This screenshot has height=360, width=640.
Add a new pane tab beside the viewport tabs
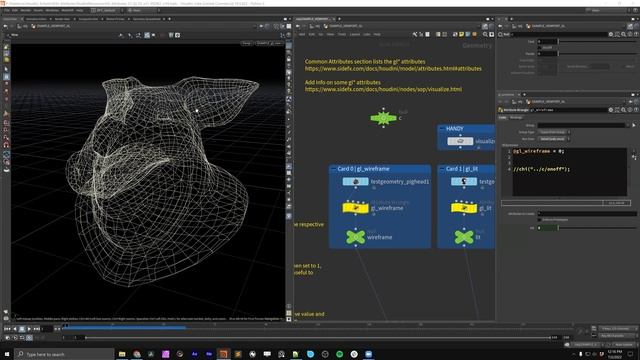pos(169,19)
